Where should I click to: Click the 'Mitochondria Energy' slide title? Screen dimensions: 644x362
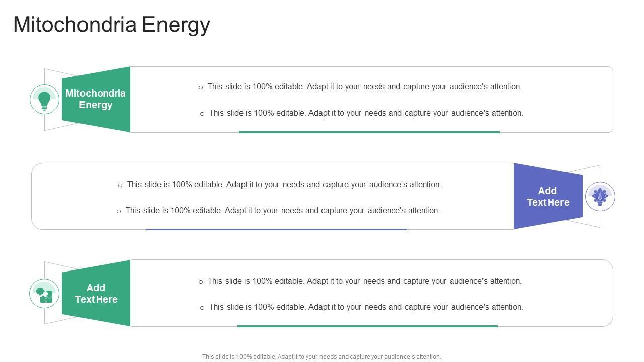pos(112,24)
